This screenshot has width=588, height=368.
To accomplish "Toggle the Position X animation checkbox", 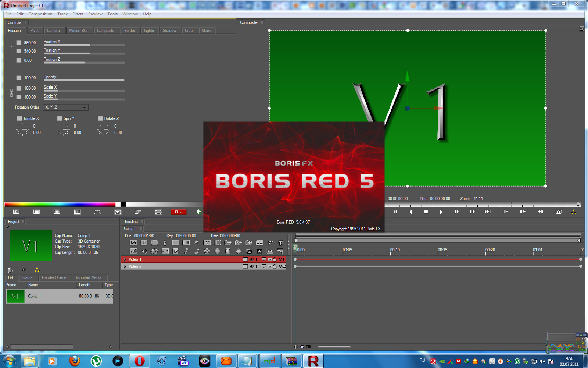I will (x=19, y=43).
